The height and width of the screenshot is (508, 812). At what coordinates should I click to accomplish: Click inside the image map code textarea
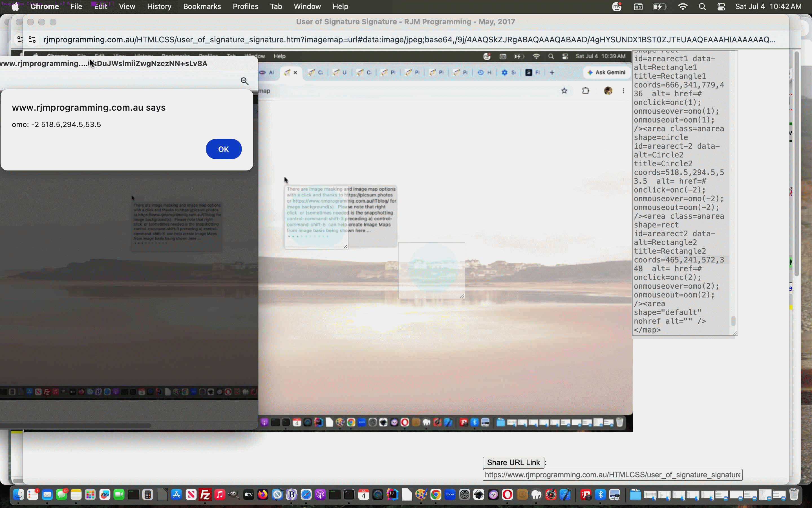[x=681, y=193]
